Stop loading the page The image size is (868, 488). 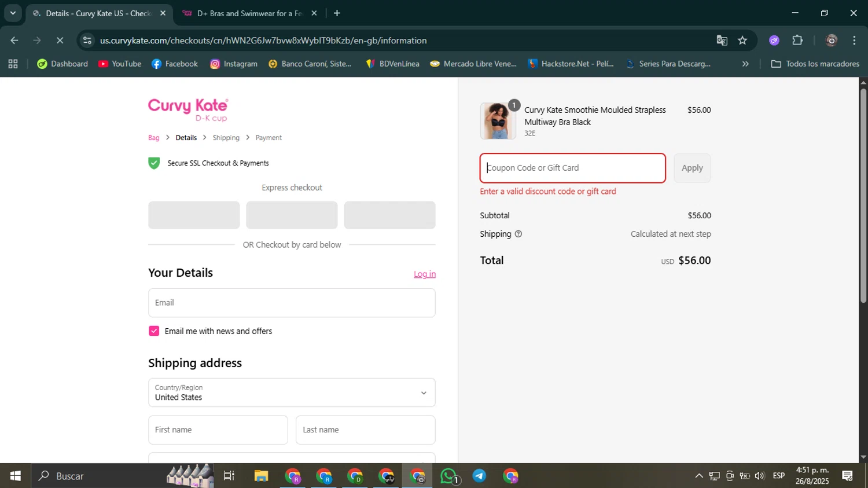[x=60, y=41]
